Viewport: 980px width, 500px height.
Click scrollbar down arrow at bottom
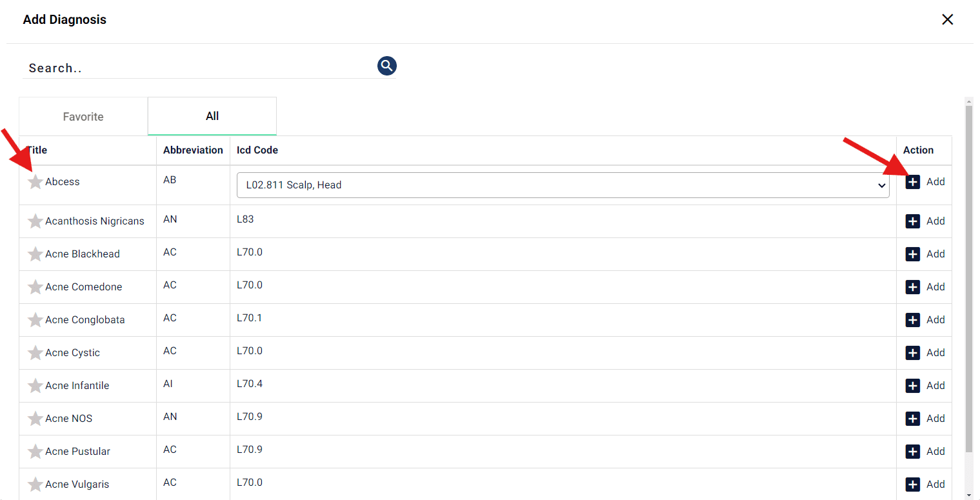coord(968,495)
